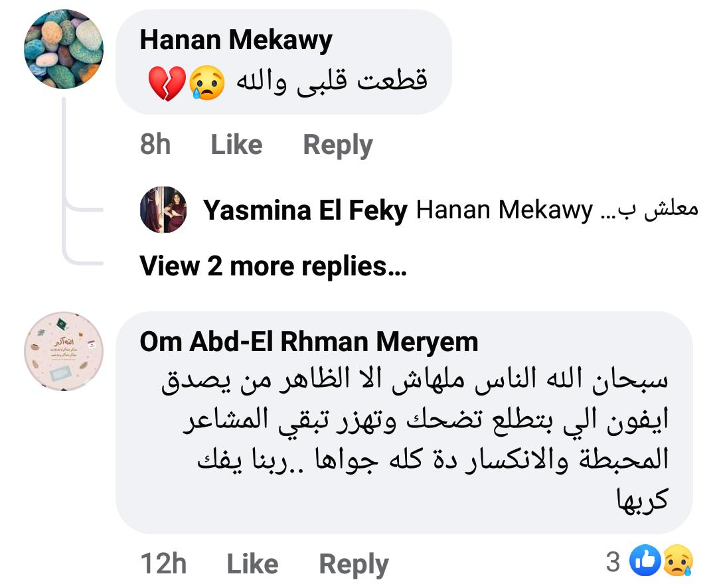
Task: Open the Hanan Mekawy commenter name link
Action: tap(236, 41)
